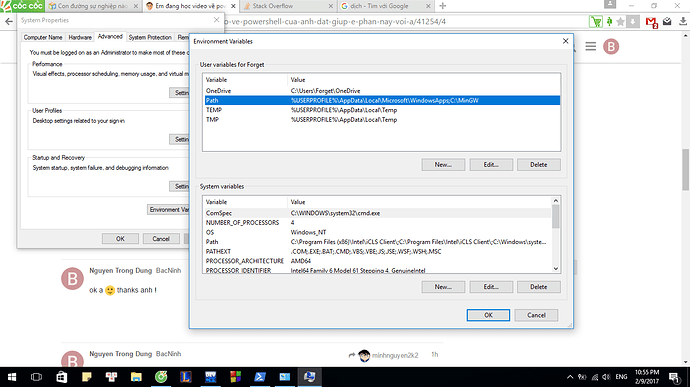690x387 pixels.
Task: Open Dev-C++ on the taskbar
Action: point(211,377)
